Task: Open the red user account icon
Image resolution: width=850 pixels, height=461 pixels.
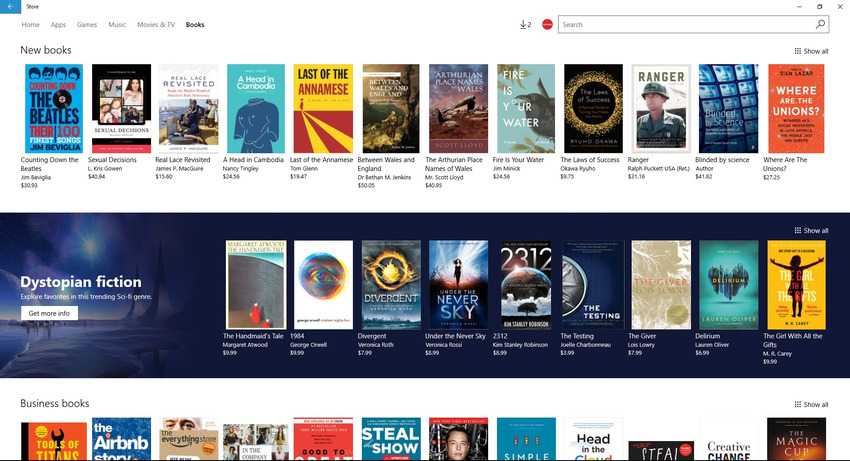Action: pyautogui.click(x=548, y=24)
